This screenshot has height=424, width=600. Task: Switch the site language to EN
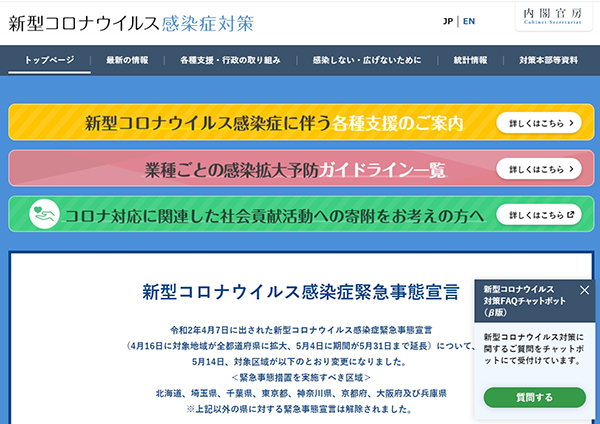[469, 21]
